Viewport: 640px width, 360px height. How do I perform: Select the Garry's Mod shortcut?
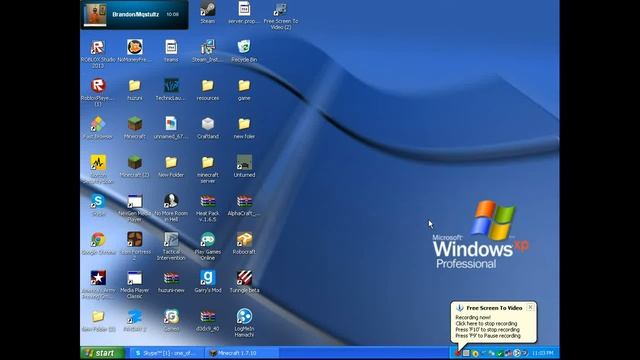[207, 282]
